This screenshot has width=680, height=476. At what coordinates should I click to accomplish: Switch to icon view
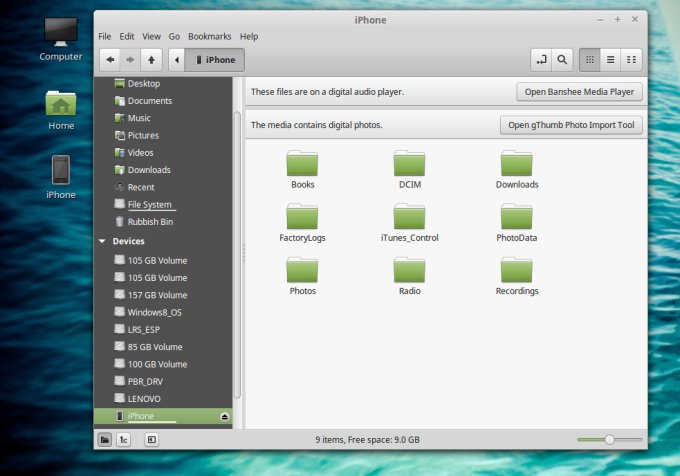[x=590, y=60]
